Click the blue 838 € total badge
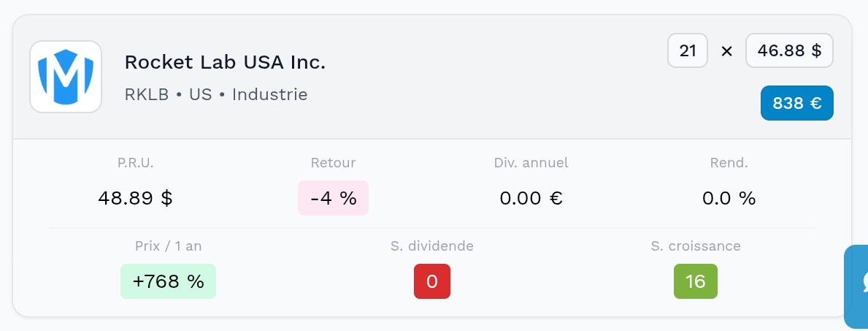The height and width of the screenshot is (331, 868). click(797, 102)
